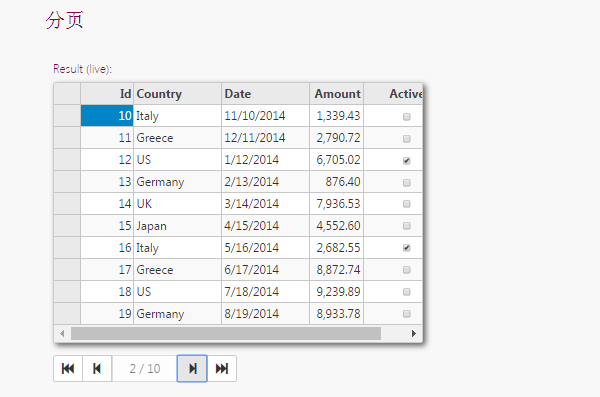Select Country cell Greece in row 11

coord(177,137)
